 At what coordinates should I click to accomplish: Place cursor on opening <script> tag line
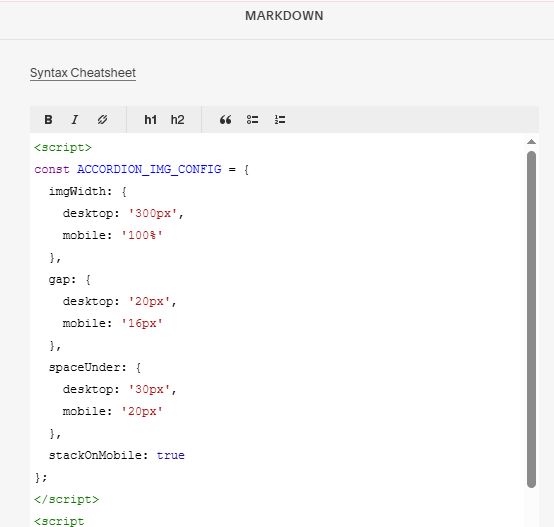63,147
